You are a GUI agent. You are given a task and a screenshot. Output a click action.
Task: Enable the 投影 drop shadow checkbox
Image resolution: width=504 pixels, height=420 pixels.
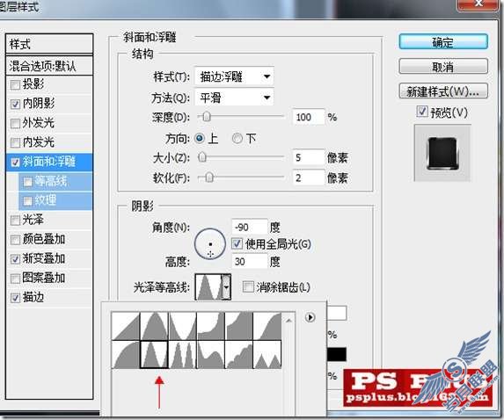coord(15,84)
